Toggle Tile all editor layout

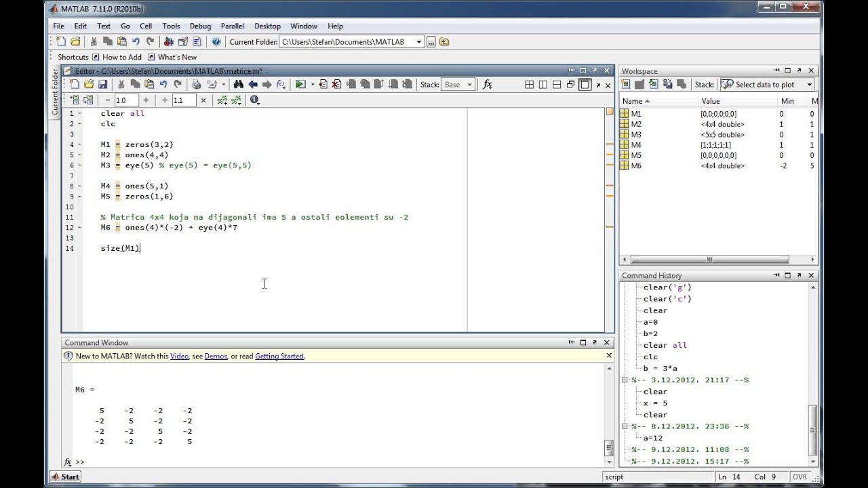[x=529, y=85]
